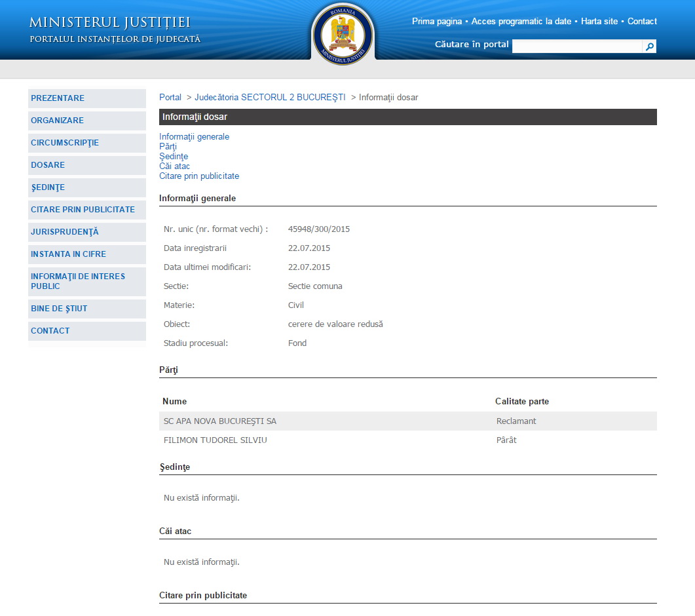Image resolution: width=695 pixels, height=616 pixels.
Task: Select BINE DE ŞTIUT sidebar item
Action: click(x=59, y=309)
